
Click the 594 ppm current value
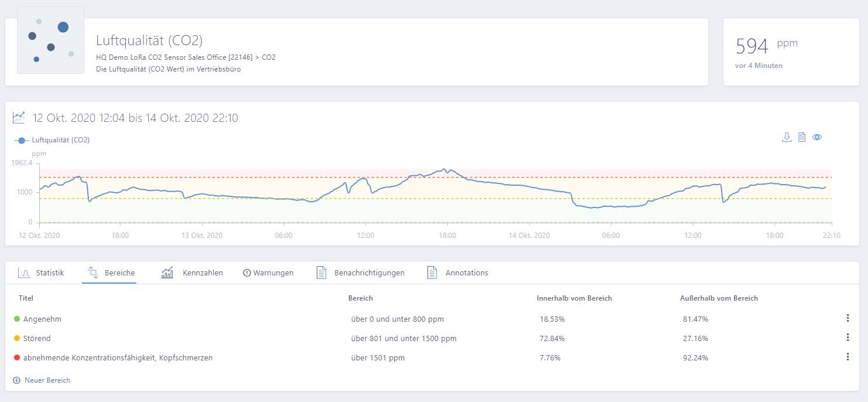pos(752,46)
